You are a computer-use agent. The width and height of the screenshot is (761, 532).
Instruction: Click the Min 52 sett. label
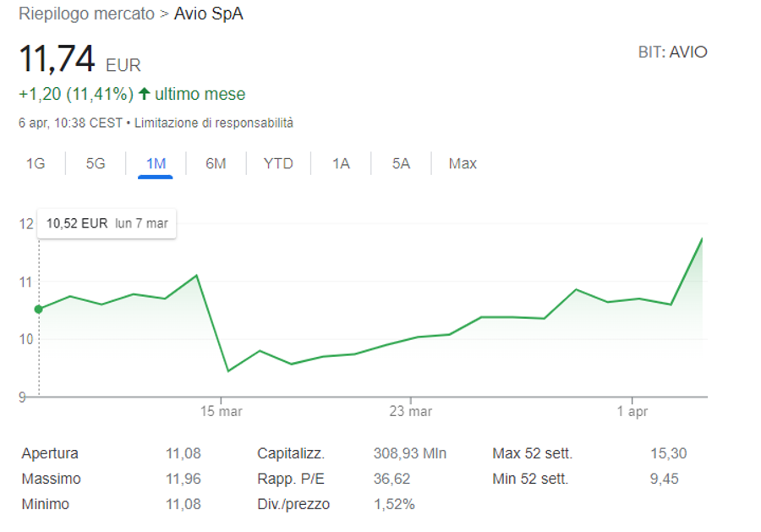(x=530, y=479)
